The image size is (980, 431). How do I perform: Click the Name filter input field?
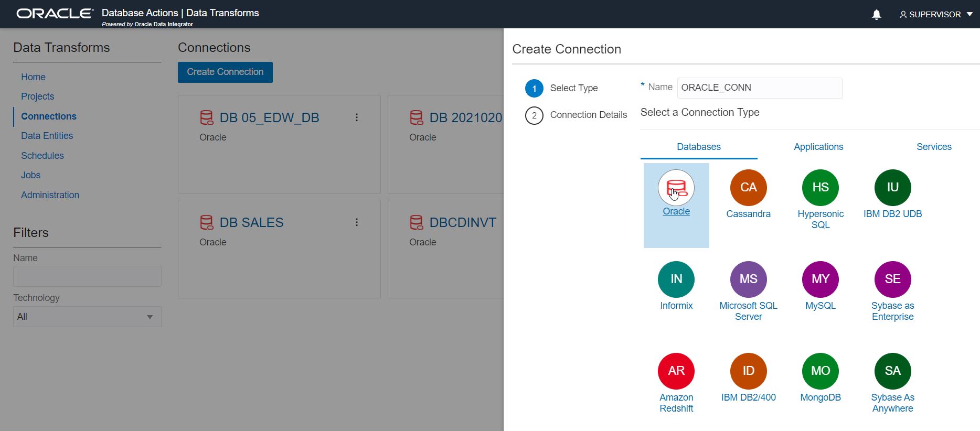87,276
